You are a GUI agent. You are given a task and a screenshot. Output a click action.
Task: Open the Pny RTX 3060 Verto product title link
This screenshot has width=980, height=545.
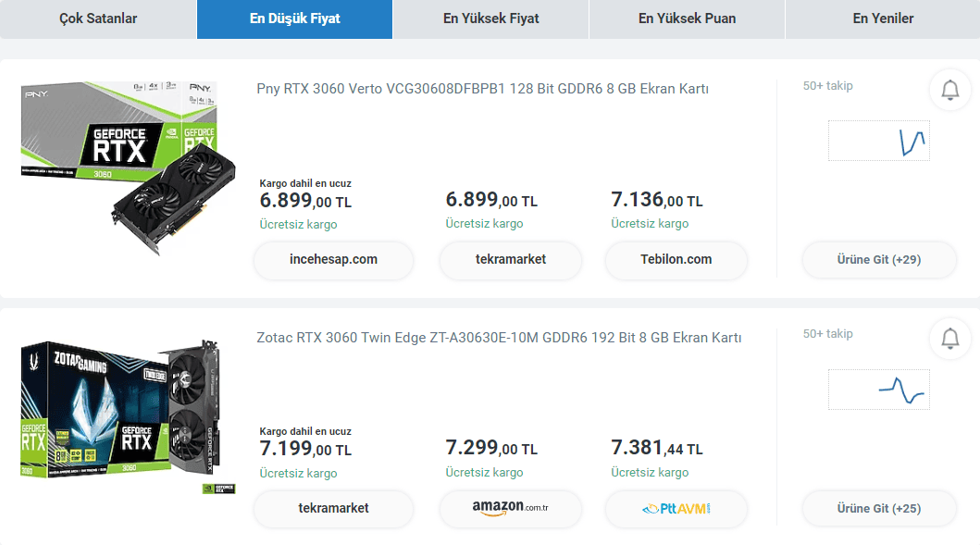coord(482,89)
